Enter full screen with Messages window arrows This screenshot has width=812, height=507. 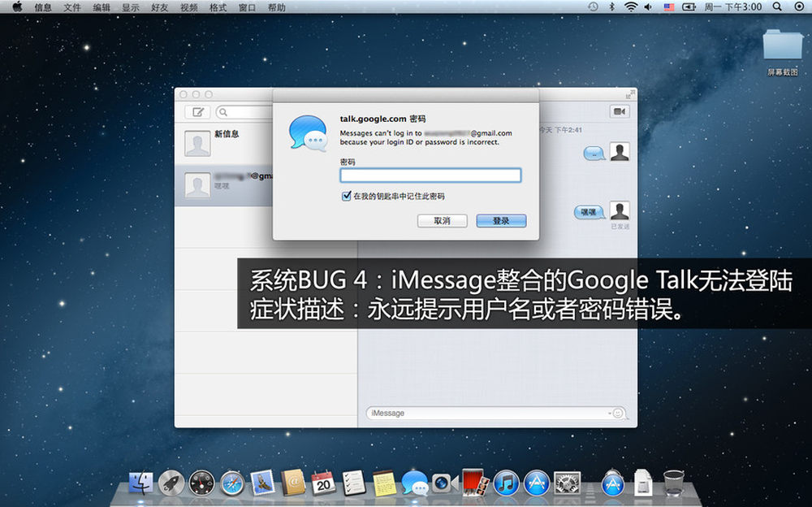click(x=630, y=94)
